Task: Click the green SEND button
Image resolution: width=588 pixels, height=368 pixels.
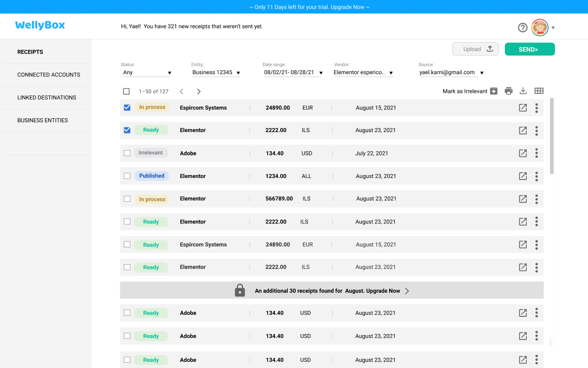Action: [530, 49]
